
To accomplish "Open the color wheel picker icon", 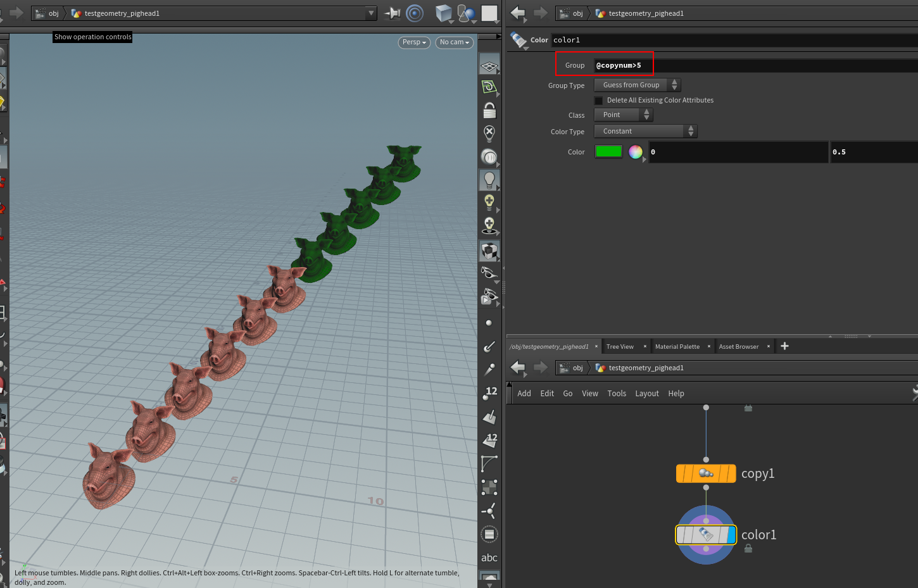I will click(636, 152).
